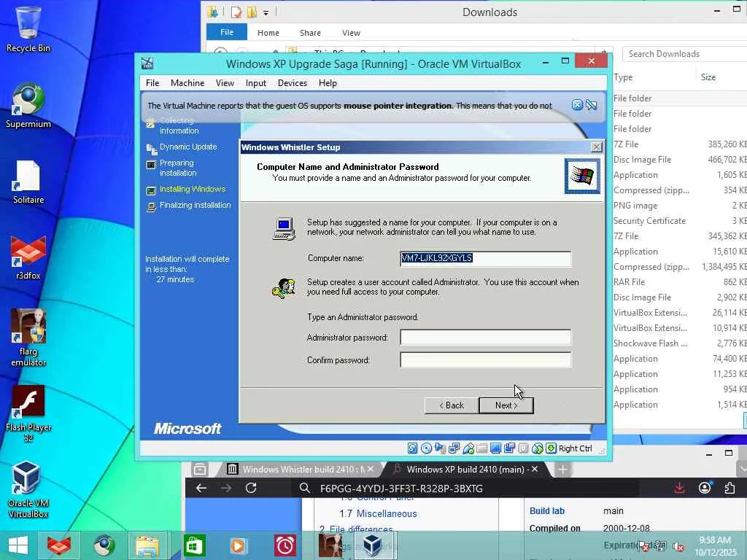Open the Quick Access Toolbar dropdown in Downloads window

266,12
